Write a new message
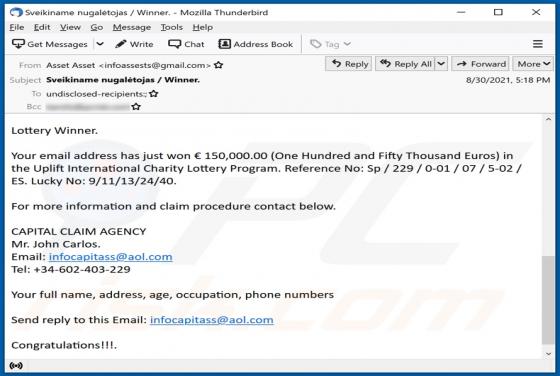 point(134,44)
